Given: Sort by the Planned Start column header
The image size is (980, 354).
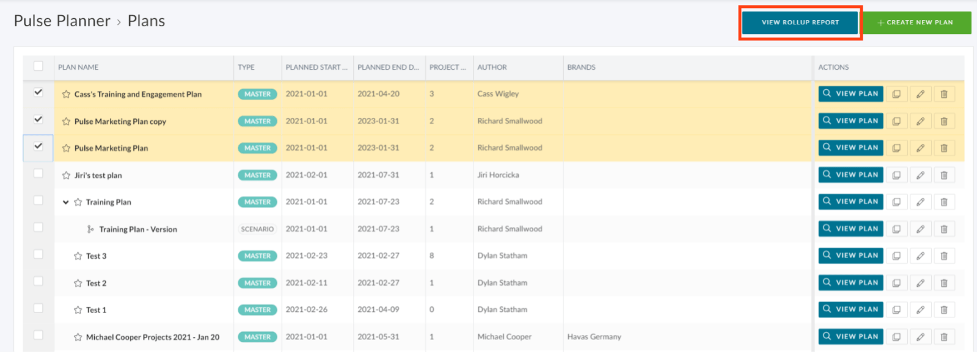Looking at the screenshot, I should 317,68.
